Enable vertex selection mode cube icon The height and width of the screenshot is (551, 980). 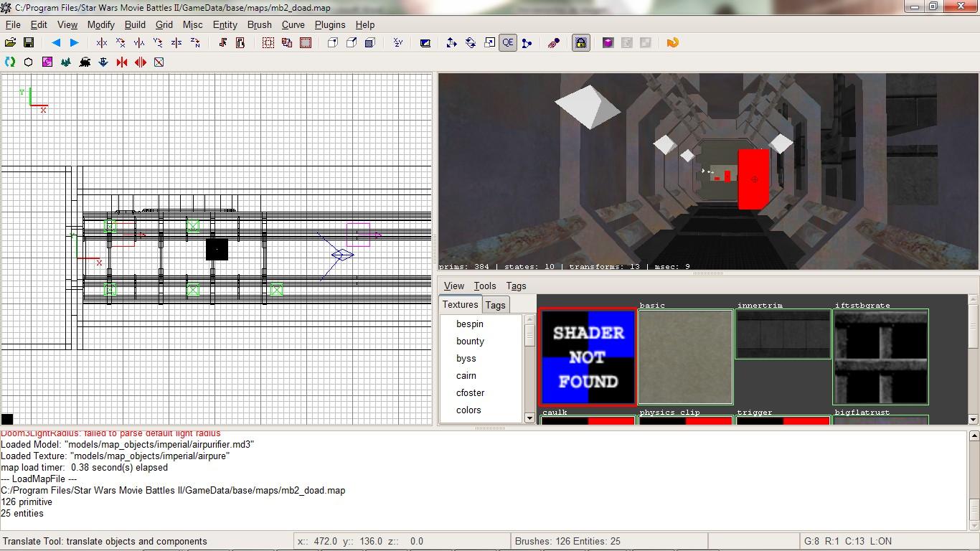[x=333, y=43]
